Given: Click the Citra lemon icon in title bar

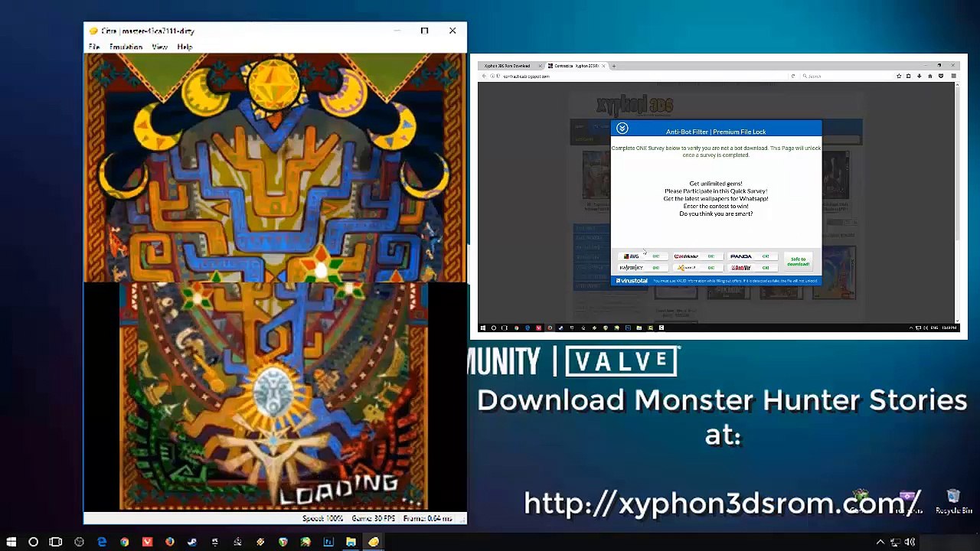Looking at the screenshot, I should 93,31.
